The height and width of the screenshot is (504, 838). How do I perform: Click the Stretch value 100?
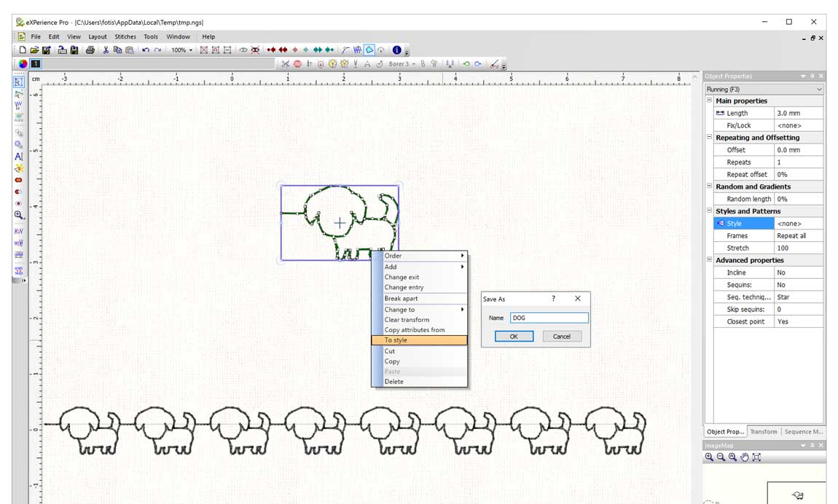[799, 248]
